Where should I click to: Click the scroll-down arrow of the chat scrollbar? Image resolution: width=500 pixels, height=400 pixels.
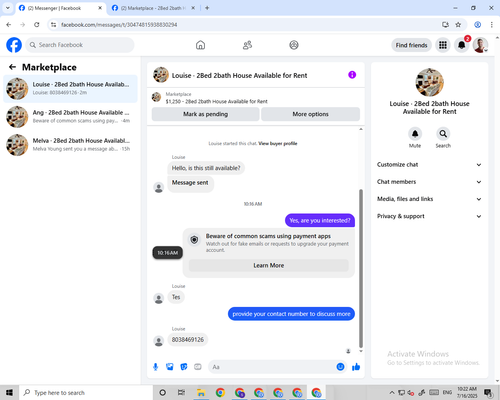[361, 351]
